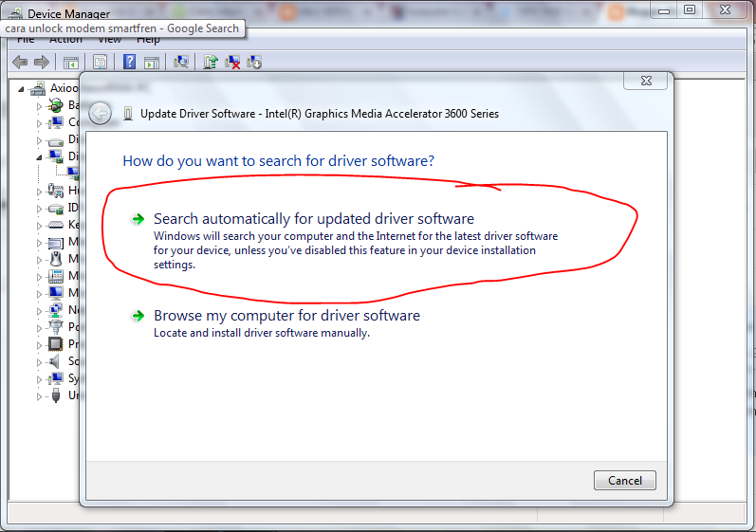Click the Cancel button in driver dialog
The image size is (756, 532).
tap(625, 480)
